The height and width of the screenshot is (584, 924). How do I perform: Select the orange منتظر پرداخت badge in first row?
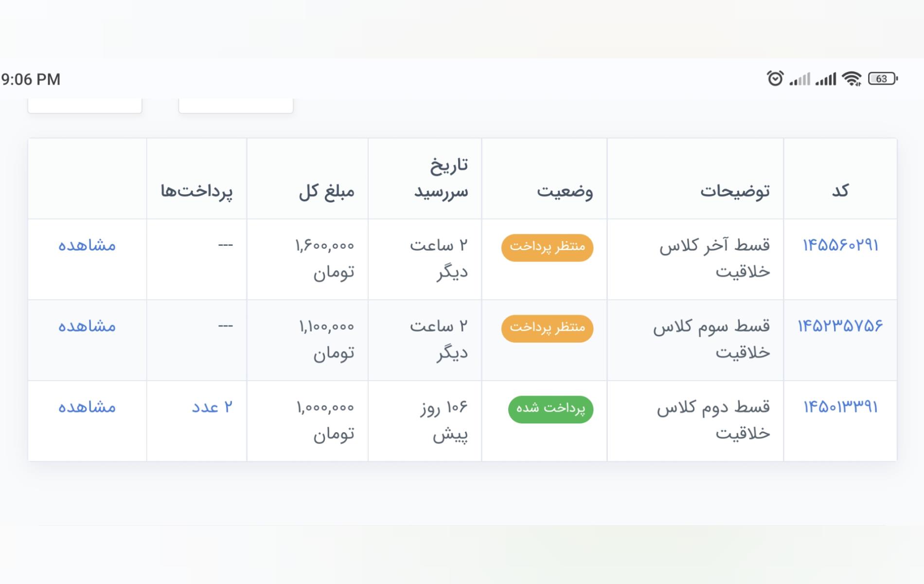(x=547, y=248)
